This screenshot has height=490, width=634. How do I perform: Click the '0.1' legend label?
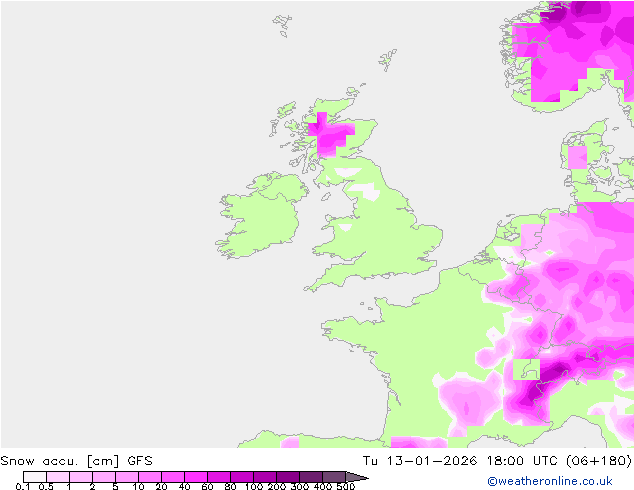[23, 486]
